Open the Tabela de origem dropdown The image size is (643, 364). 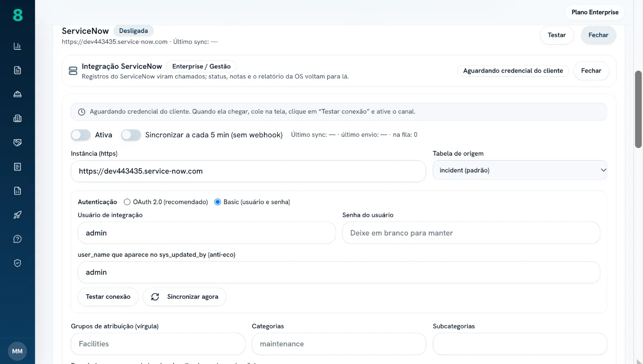(x=520, y=170)
